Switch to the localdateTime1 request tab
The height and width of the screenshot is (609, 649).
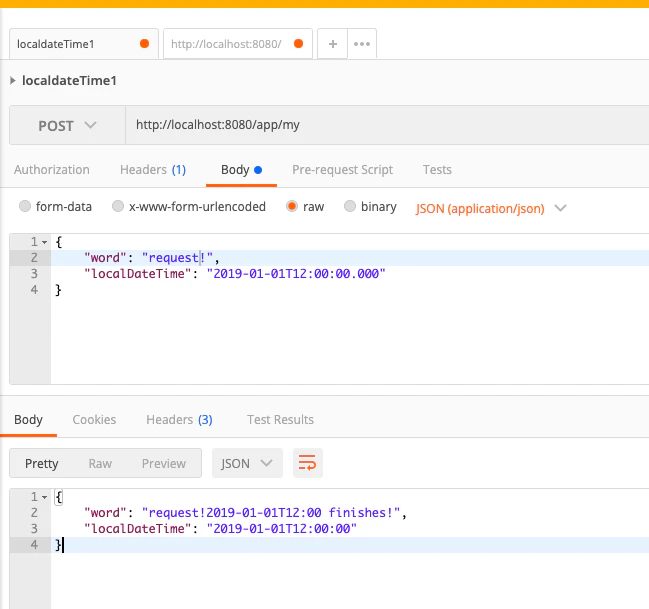pos(84,44)
